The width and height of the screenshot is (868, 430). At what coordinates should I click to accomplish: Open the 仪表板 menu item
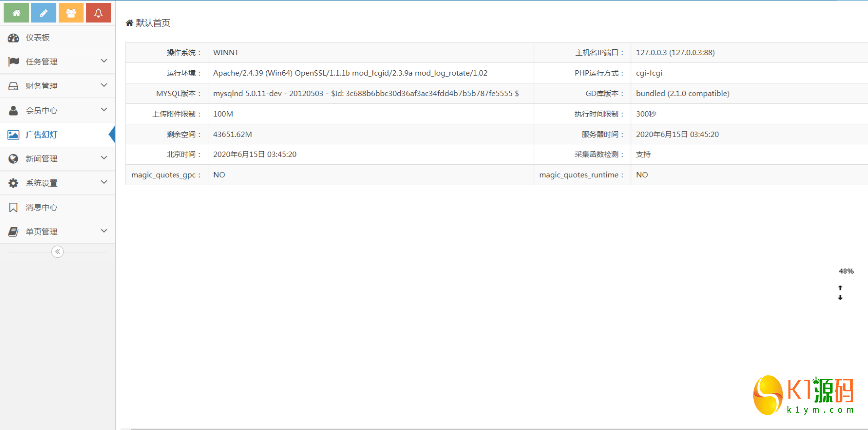coord(57,38)
